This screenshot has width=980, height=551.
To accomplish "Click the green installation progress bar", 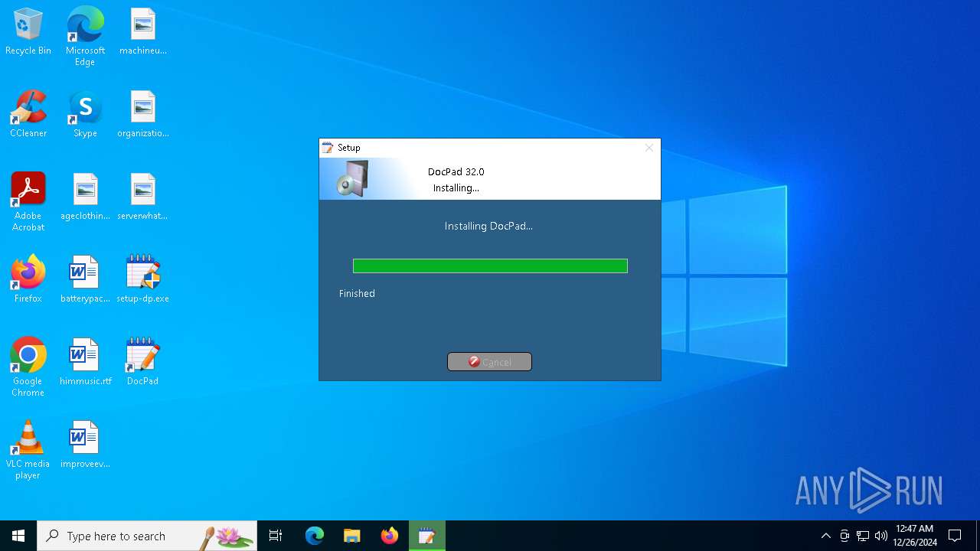I will pos(490,266).
